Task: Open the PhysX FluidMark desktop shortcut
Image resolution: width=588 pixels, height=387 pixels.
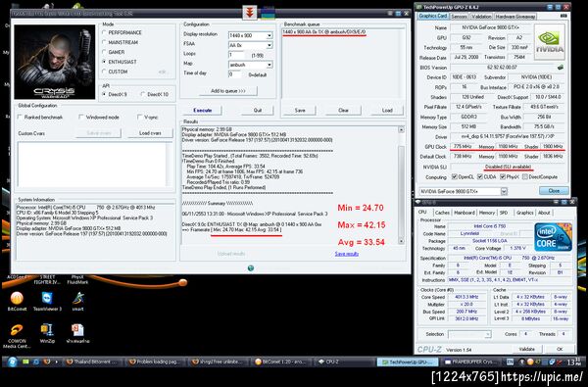Action: point(77,280)
